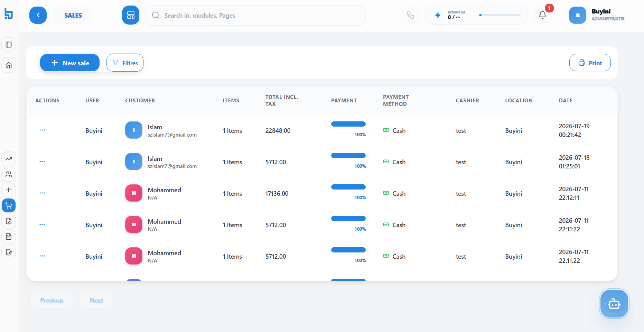Click the USER column header

pyautogui.click(x=92, y=101)
